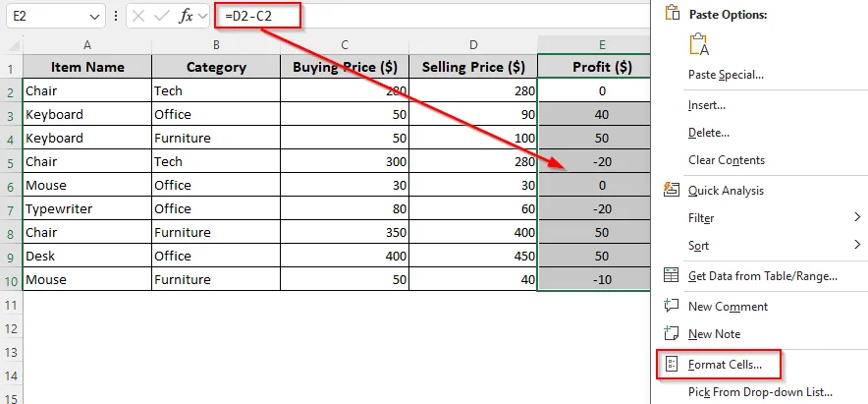Select row 1 header

11,68
